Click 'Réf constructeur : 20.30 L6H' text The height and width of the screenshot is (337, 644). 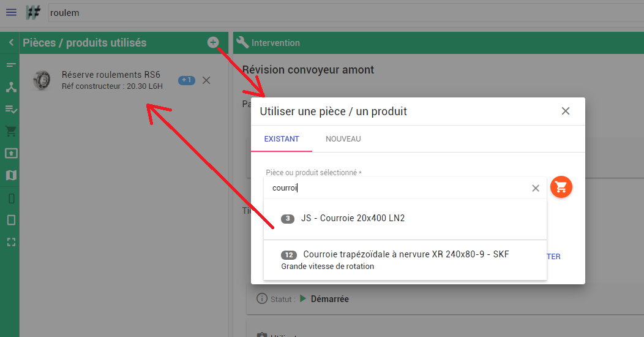112,86
